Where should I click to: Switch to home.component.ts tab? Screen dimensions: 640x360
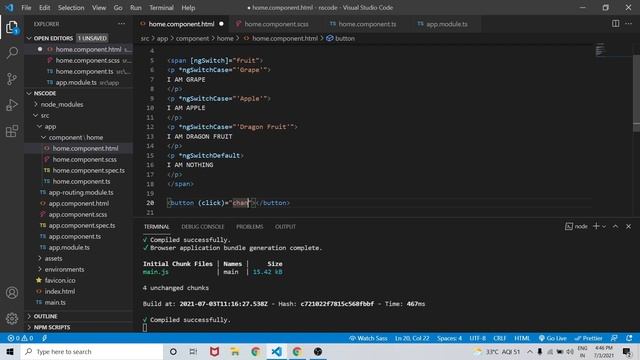point(367,24)
